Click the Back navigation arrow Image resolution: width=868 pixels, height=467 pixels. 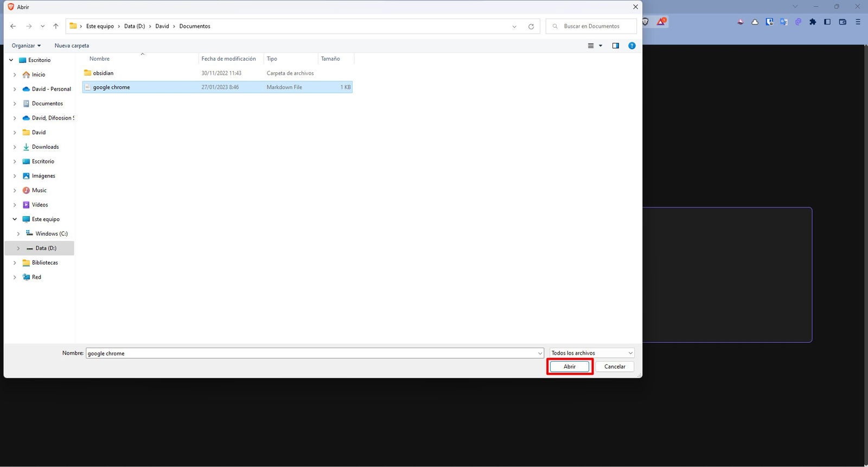pos(13,26)
